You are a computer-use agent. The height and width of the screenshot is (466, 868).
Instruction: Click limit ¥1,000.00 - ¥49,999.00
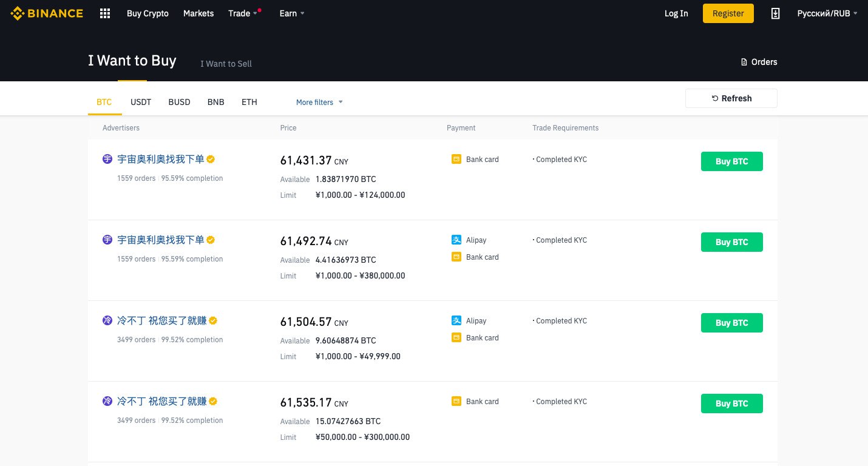tap(358, 356)
